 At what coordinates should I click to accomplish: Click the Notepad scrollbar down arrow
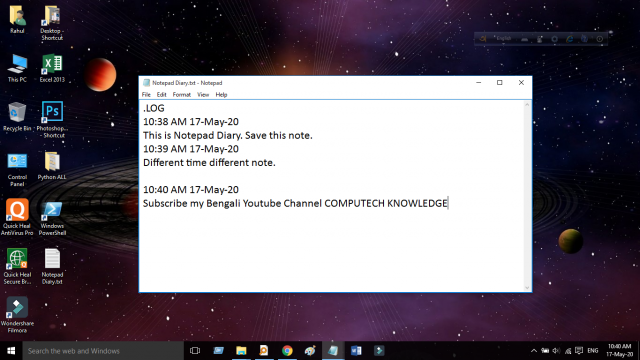point(527,288)
